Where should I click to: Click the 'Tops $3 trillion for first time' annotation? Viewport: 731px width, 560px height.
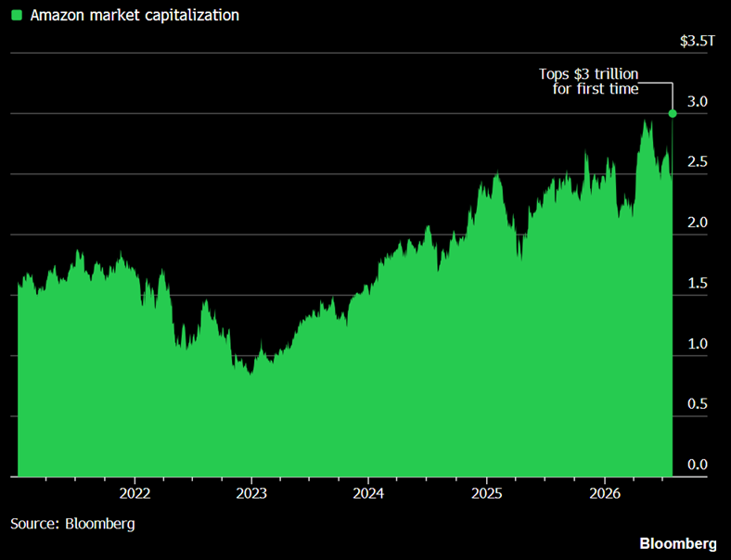point(589,82)
